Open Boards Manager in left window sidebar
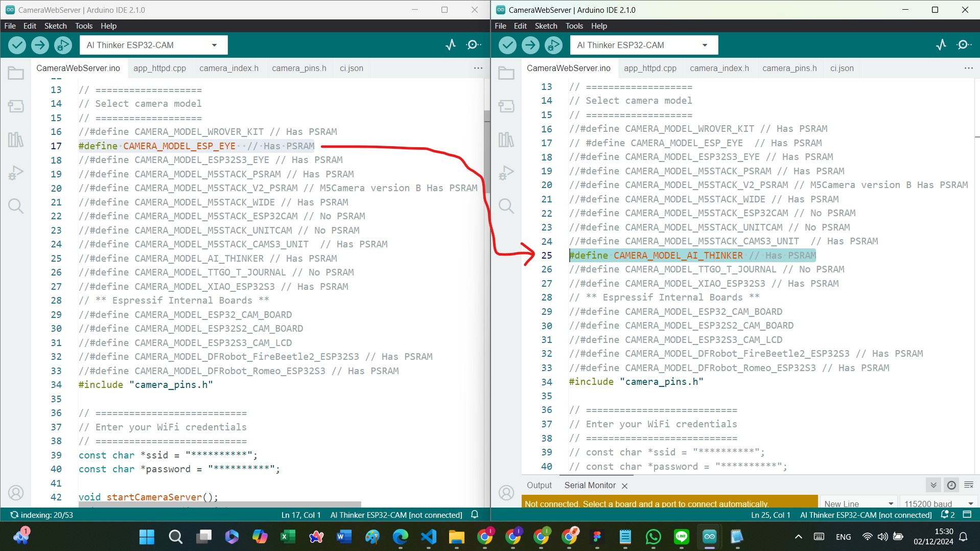The width and height of the screenshot is (980, 551). 16,106
